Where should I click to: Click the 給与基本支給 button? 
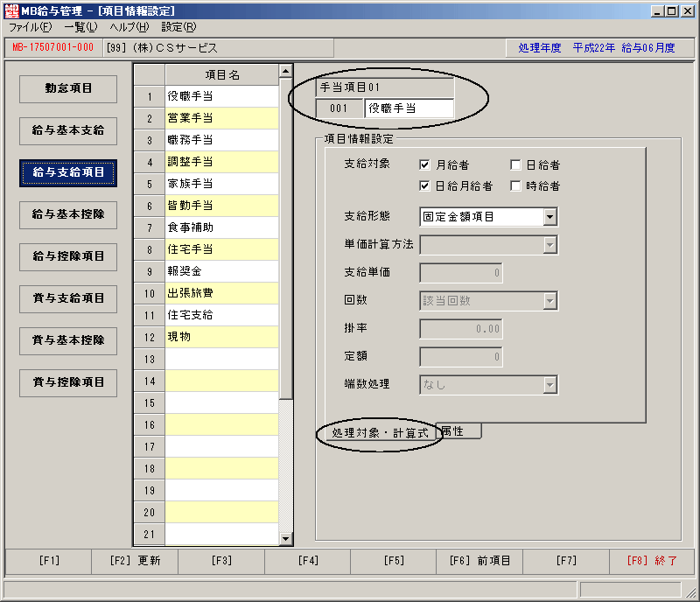click(68, 131)
